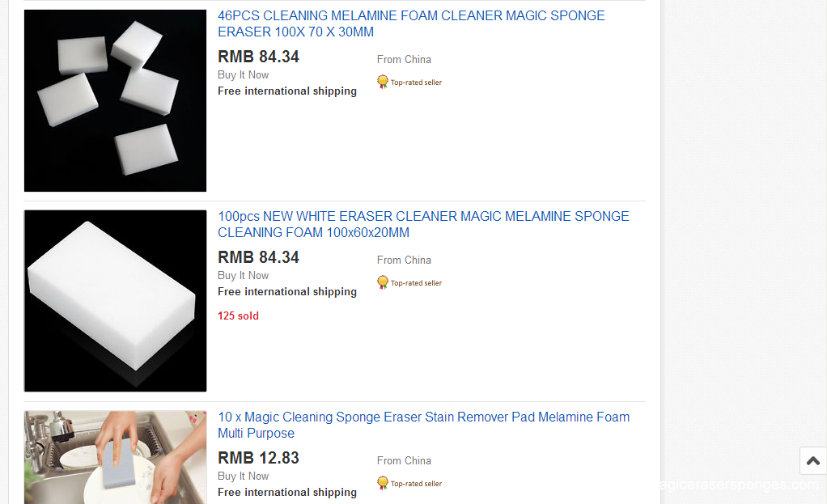The height and width of the screenshot is (504, 827).
Task: Click top-rated seller badge on 46PCS listing
Action: tap(383, 82)
